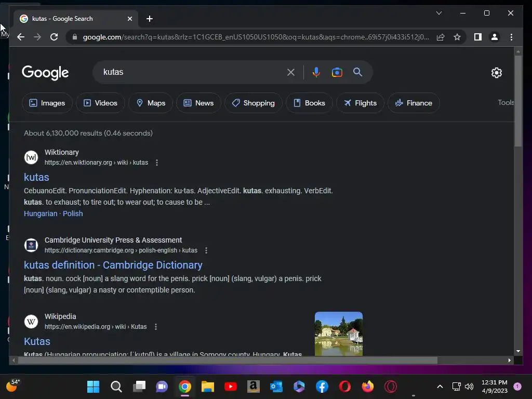532x399 pixels.
Task: Reload the Google search page
Action: pos(54,37)
